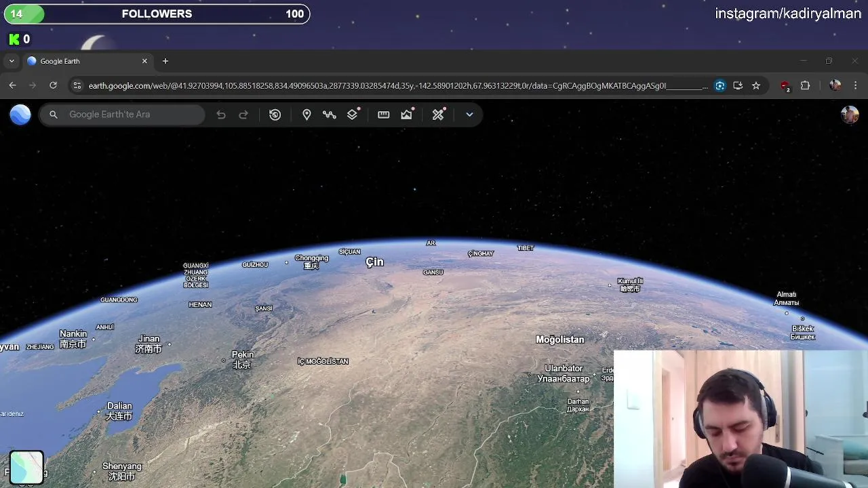Select the 'Shenyang' city label
The height and width of the screenshot is (488, 868).
pos(122,471)
